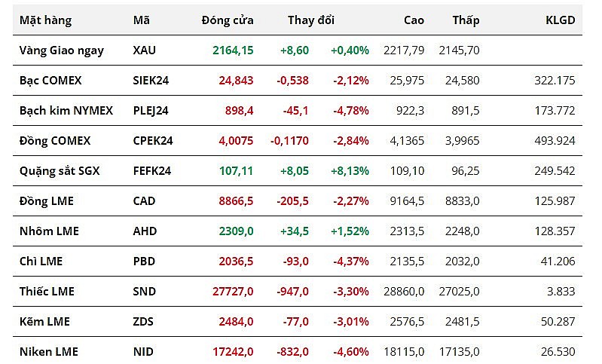
Task: Click the Cao column header
Action: [414, 20]
